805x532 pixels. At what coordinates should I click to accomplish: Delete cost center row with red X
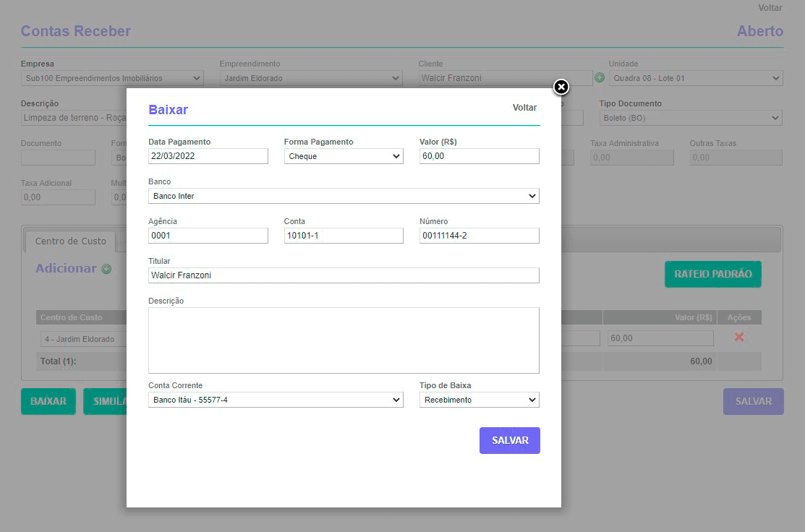click(x=739, y=338)
